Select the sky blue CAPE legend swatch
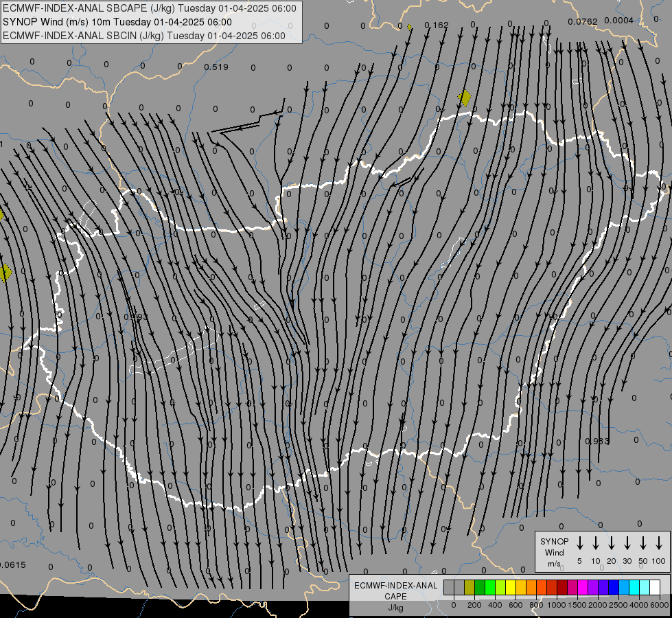Image resolution: width=672 pixels, height=618 pixels. click(x=623, y=587)
